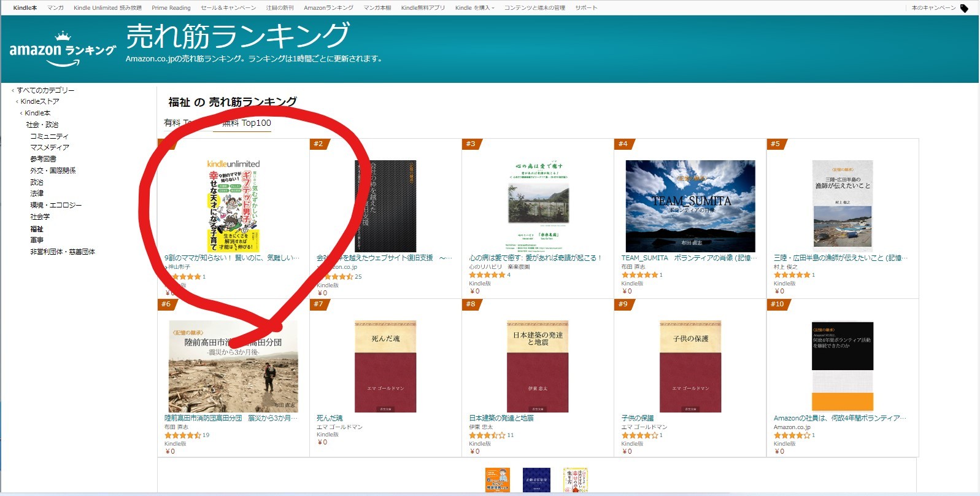Image resolution: width=980 pixels, height=496 pixels.
Task: Click the author name 伊東 忠太
Action: (481, 427)
